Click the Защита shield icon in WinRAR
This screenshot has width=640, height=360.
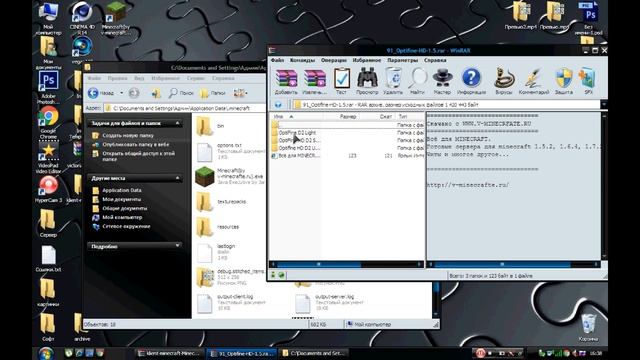tap(564, 78)
